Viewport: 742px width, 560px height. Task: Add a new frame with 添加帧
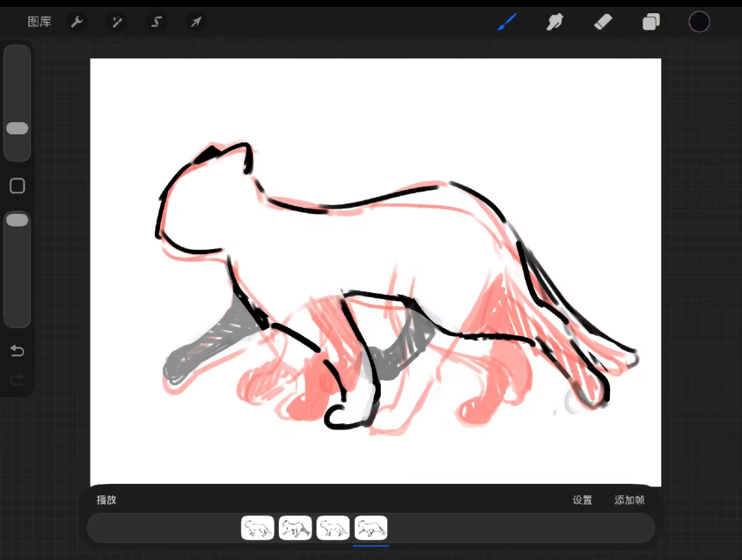point(629,500)
